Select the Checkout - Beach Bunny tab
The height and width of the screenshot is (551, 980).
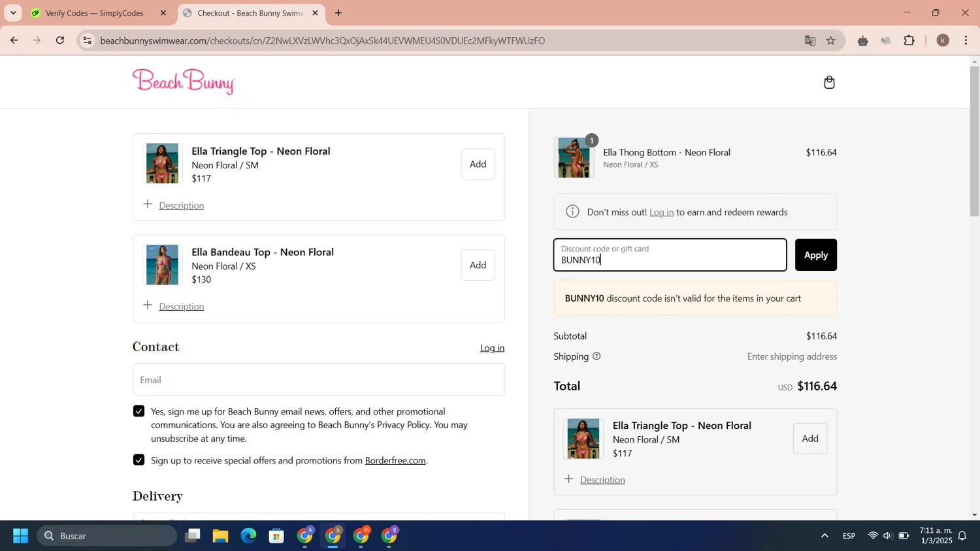(x=251, y=13)
